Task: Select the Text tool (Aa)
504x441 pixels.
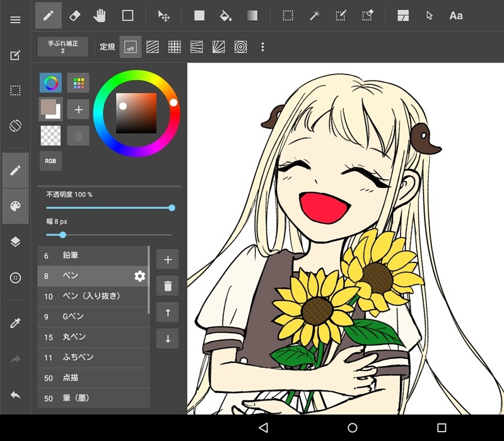Action: [x=455, y=15]
